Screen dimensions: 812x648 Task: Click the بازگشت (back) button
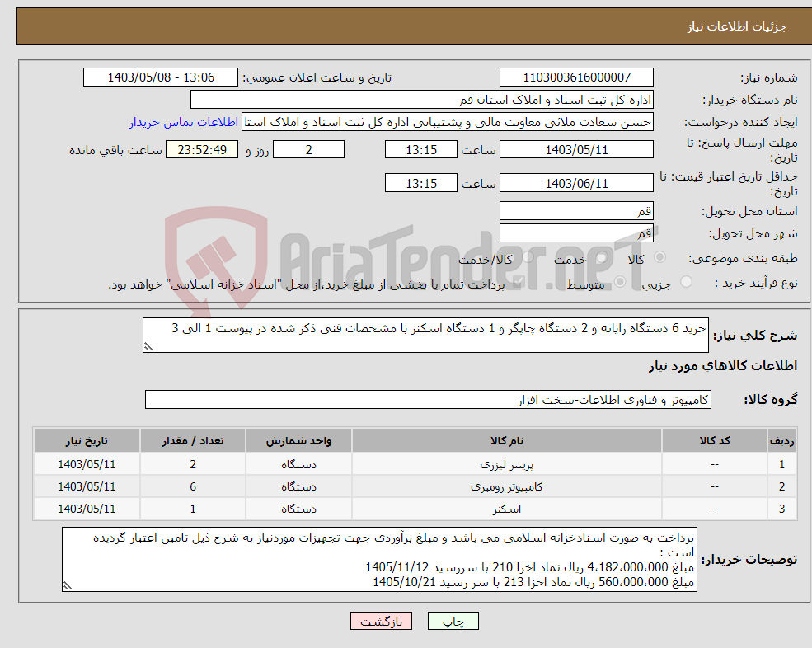click(381, 621)
